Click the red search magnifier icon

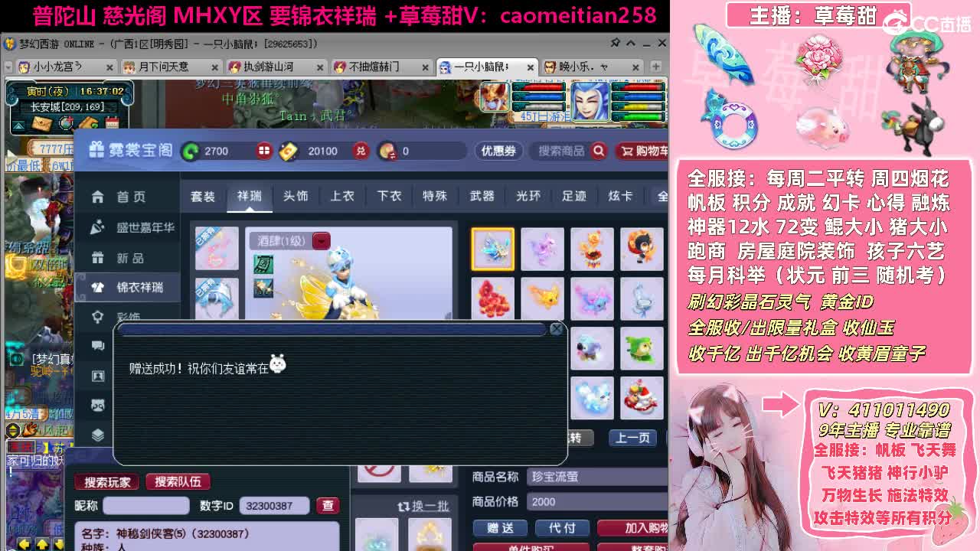point(599,151)
